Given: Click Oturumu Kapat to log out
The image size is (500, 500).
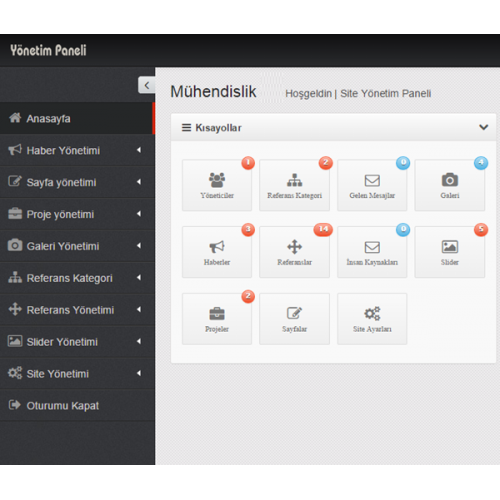Looking at the screenshot, I should click(77, 406).
